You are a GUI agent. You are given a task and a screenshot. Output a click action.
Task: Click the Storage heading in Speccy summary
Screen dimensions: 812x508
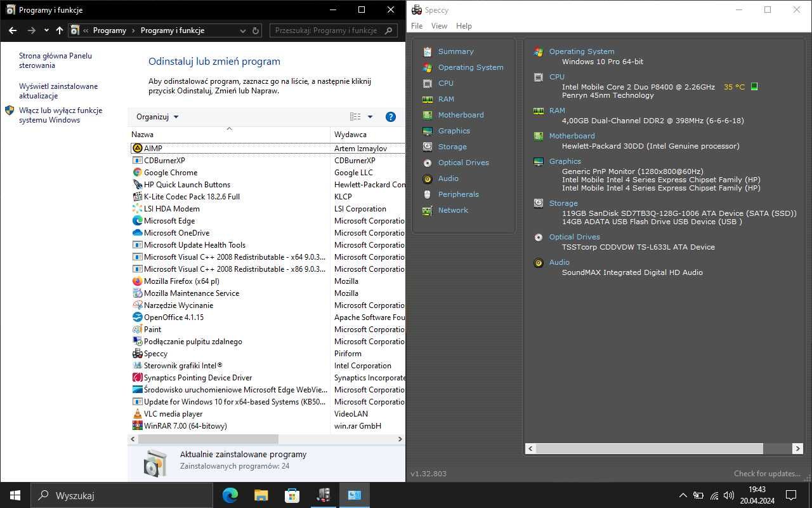[563, 203]
